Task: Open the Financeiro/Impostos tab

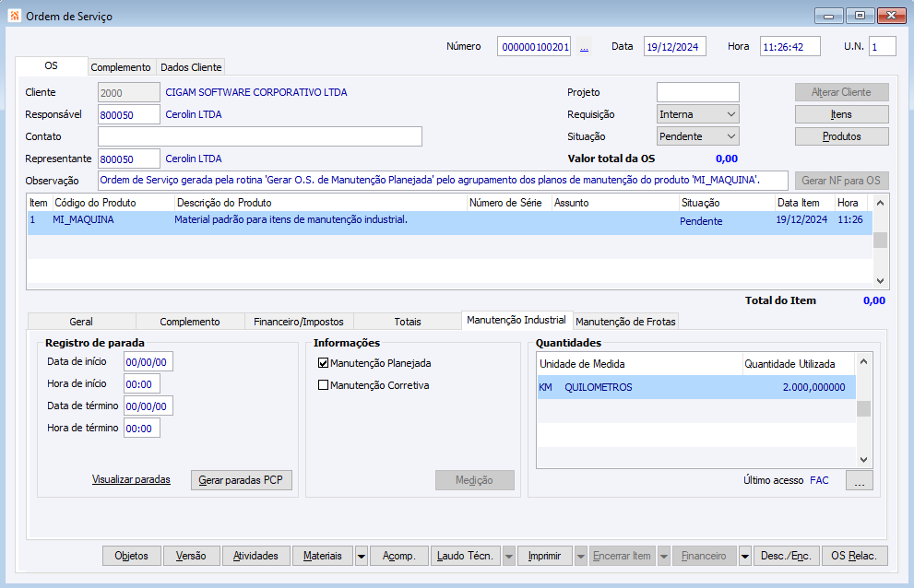Action: tap(299, 322)
